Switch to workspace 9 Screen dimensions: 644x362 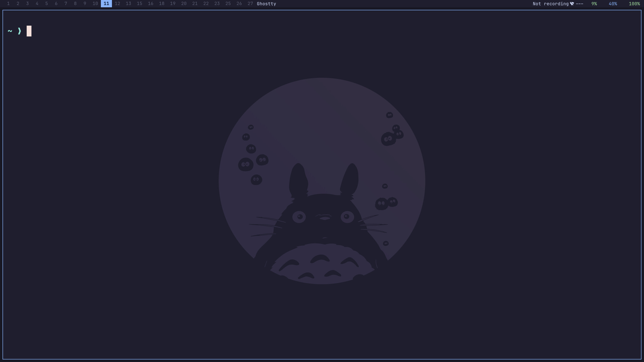(85, 4)
